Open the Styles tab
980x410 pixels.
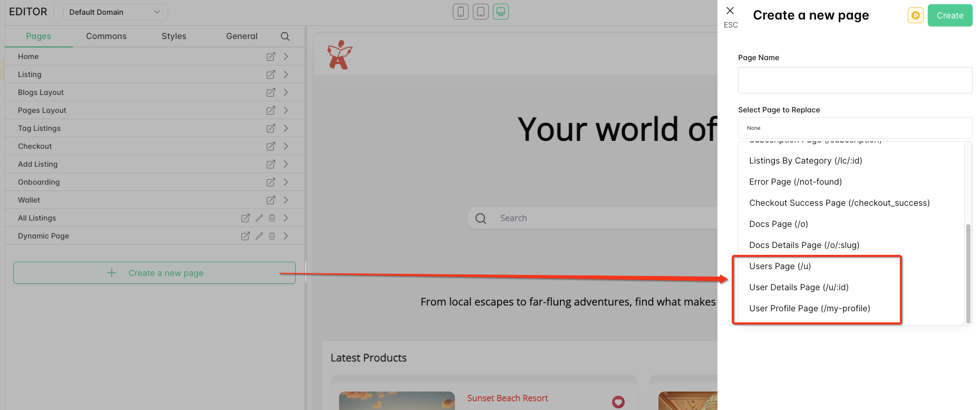tap(173, 36)
